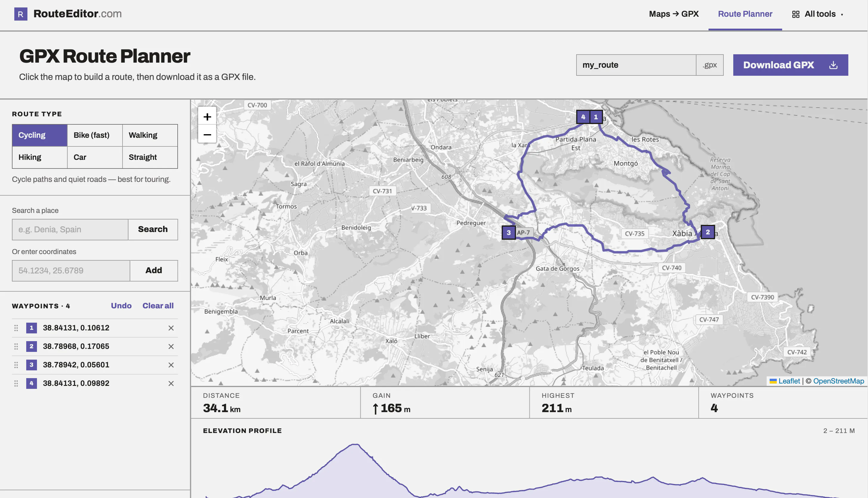
Task: Select Walking route type
Action: pos(150,135)
